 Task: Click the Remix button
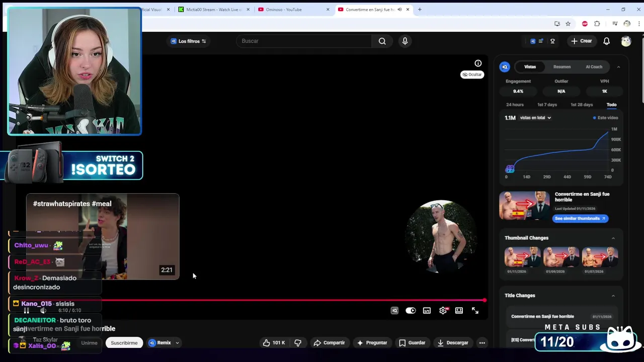point(160,343)
